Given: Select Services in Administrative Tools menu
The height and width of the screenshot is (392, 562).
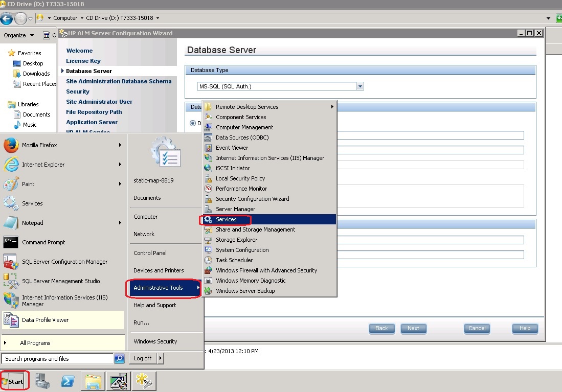Looking at the screenshot, I should 269,219.
